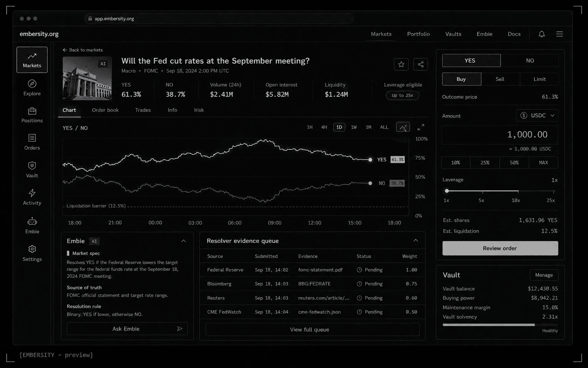Click the USDC dollar coin icon
Screen dimensions: 588x368
[524, 115]
